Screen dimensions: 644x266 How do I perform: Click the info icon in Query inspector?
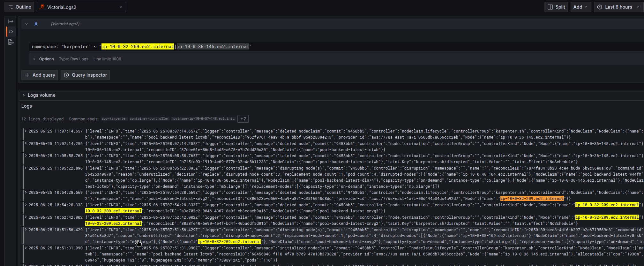click(x=66, y=75)
